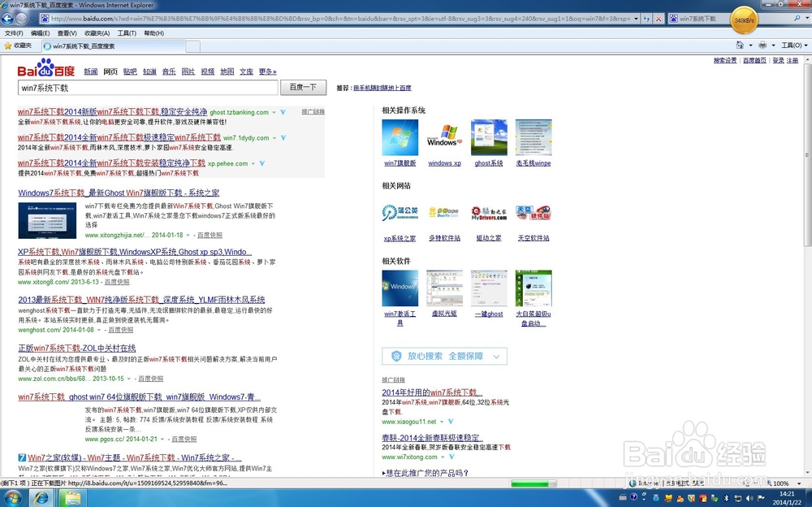Expand the address bar URL dropdown
This screenshot has height=507, width=812.
click(636, 19)
